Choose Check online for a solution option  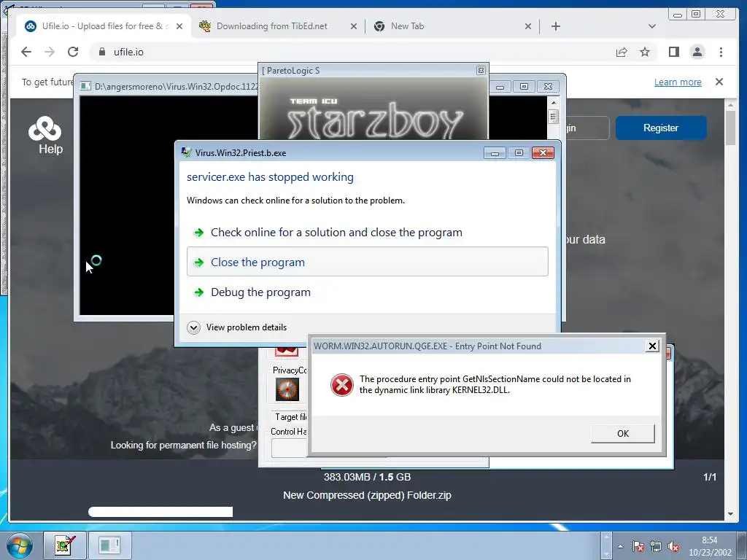click(368, 233)
